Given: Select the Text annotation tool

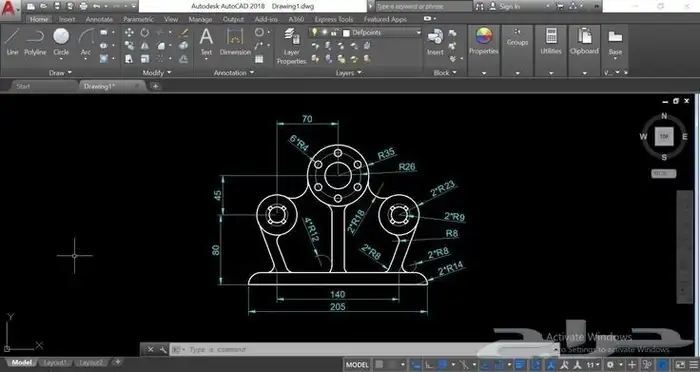Looking at the screenshot, I should pos(206,42).
